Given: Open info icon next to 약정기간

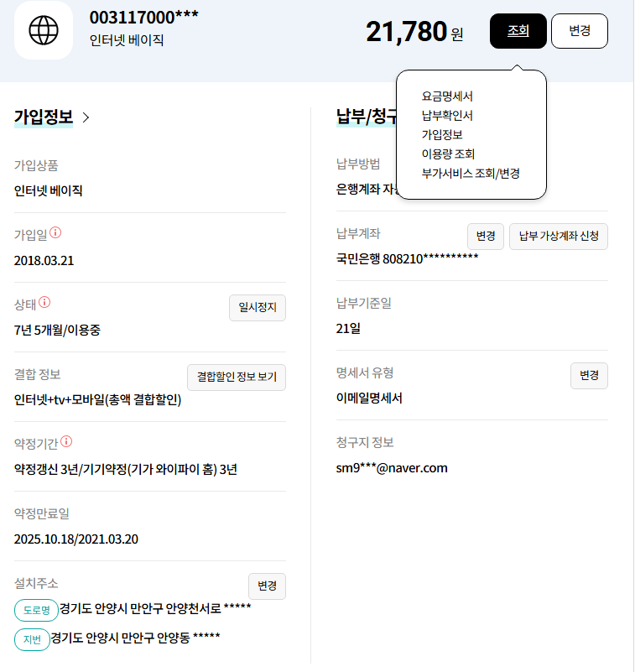Looking at the screenshot, I should (66, 441).
